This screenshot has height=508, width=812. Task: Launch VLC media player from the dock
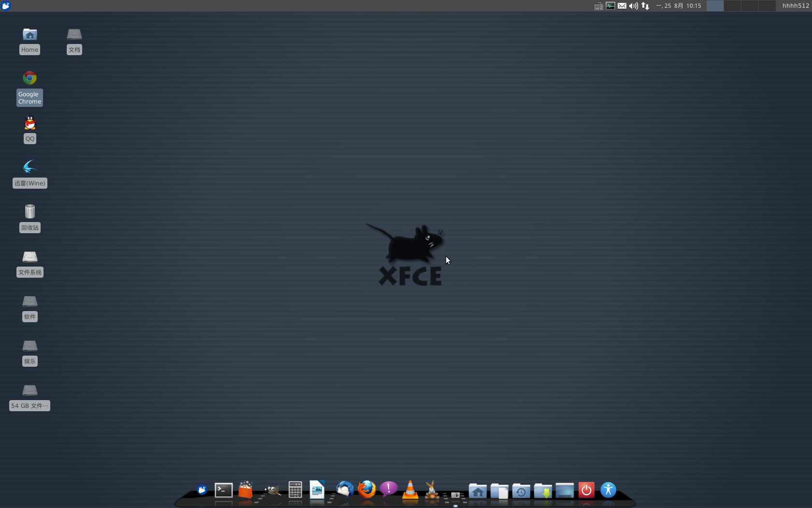(x=410, y=490)
